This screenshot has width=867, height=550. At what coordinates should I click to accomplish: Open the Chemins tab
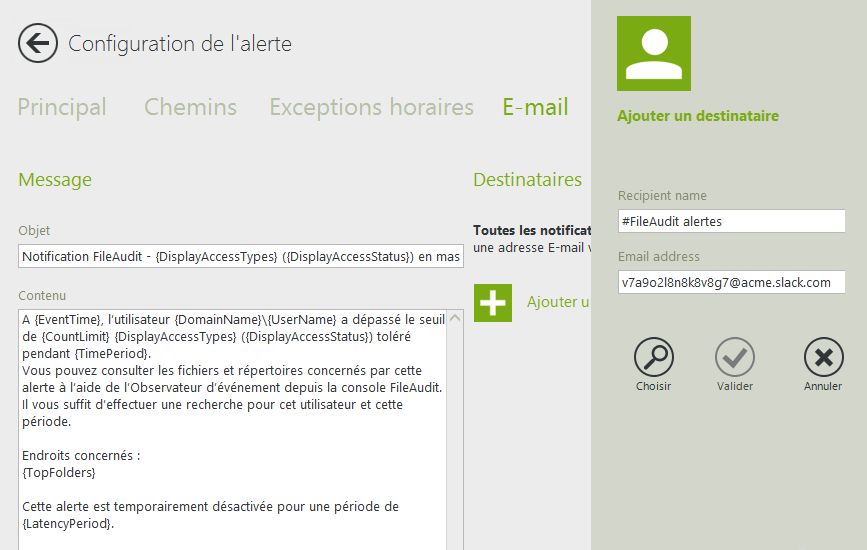[x=190, y=107]
